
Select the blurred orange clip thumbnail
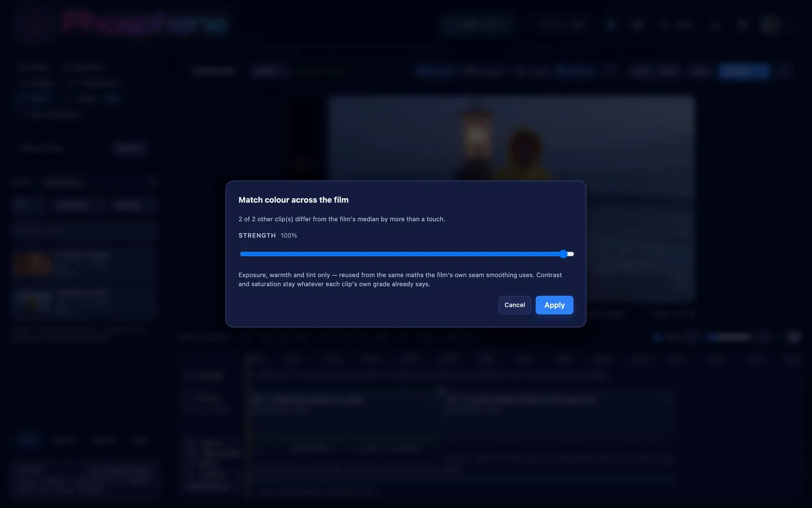(x=32, y=264)
